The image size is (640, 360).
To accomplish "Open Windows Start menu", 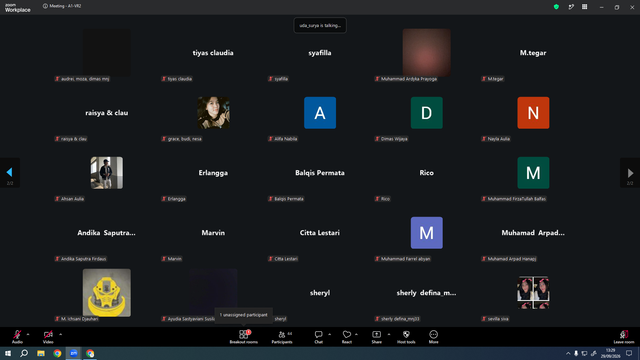I will 8,353.
